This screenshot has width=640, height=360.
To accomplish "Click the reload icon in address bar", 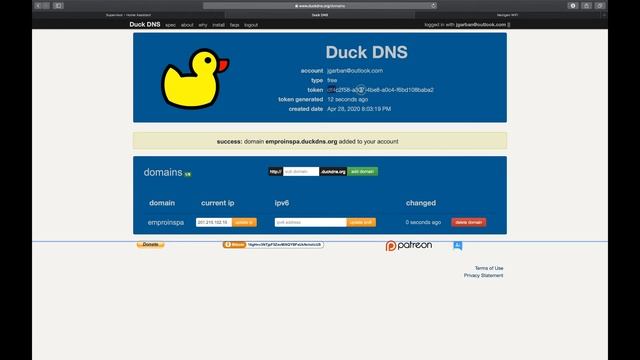I will (433, 6).
